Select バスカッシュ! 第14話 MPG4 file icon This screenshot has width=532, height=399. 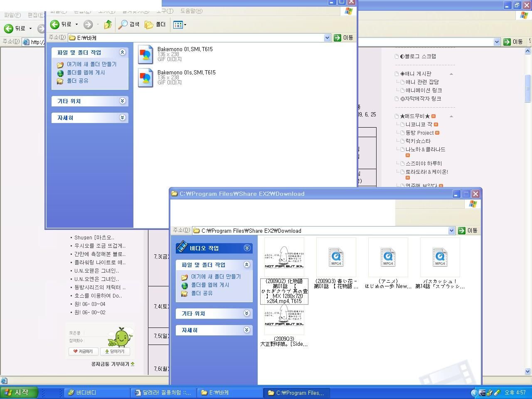(440, 257)
